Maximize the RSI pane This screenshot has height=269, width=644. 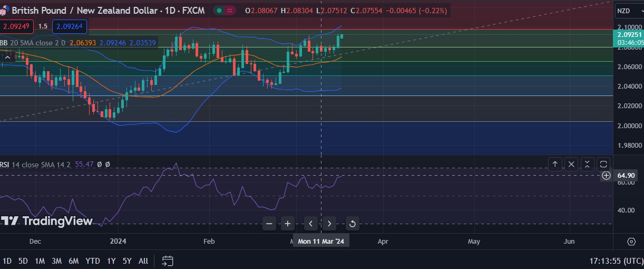point(604,164)
